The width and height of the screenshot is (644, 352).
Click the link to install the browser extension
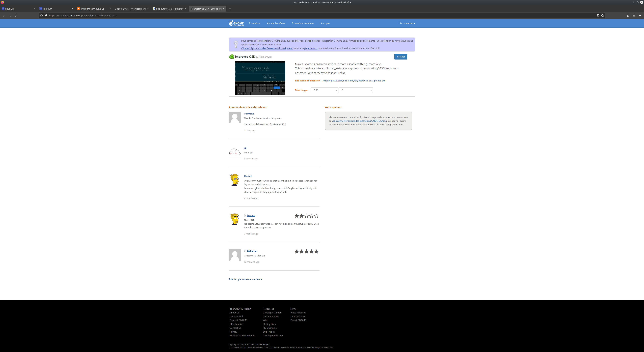click(267, 48)
